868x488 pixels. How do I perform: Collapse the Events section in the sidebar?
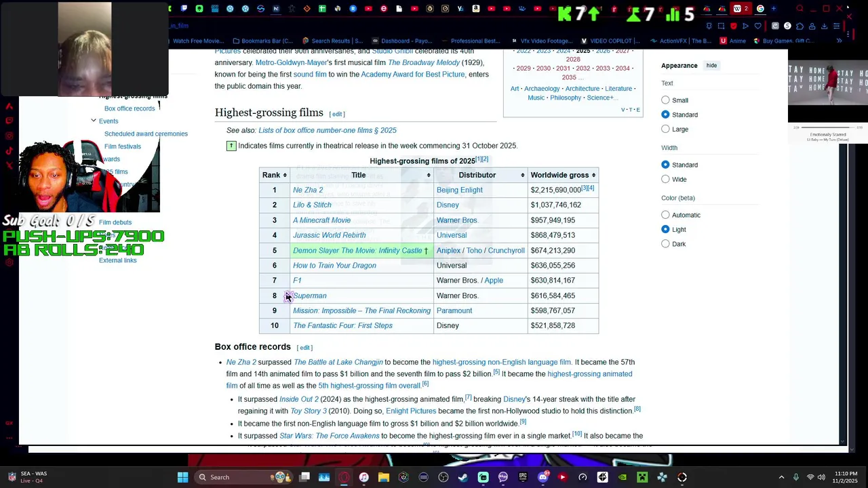click(x=94, y=121)
